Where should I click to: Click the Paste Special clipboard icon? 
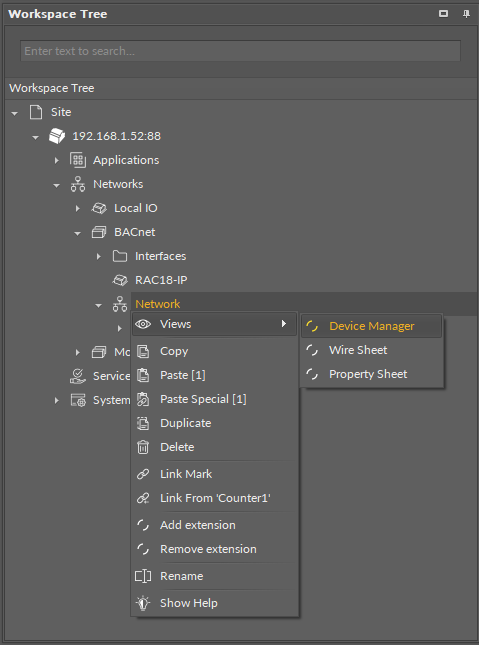coord(143,399)
